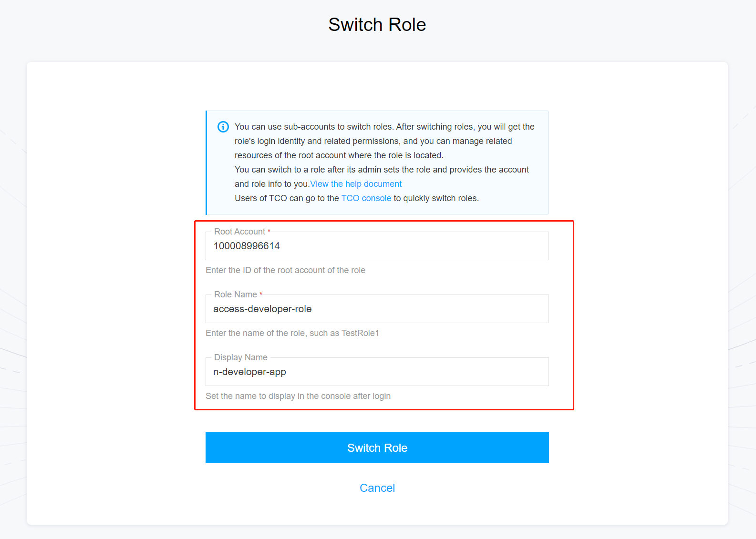Click hint 'Enter the ID of the root account'
The height and width of the screenshot is (539, 756).
coord(285,270)
